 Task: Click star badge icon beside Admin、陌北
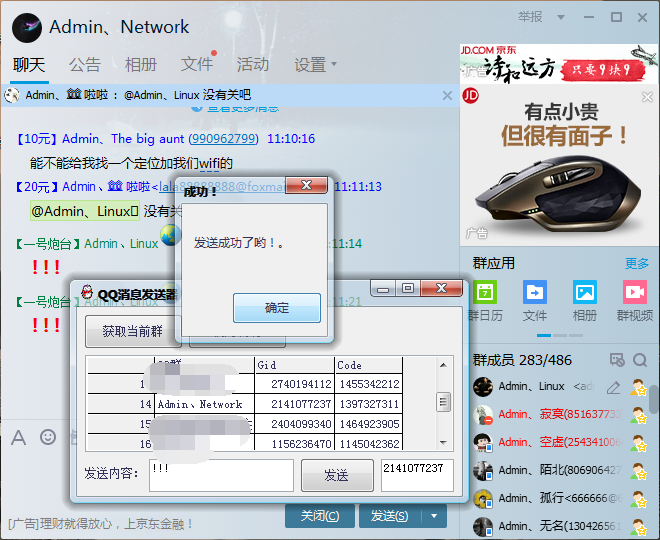click(x=638, y=471)
